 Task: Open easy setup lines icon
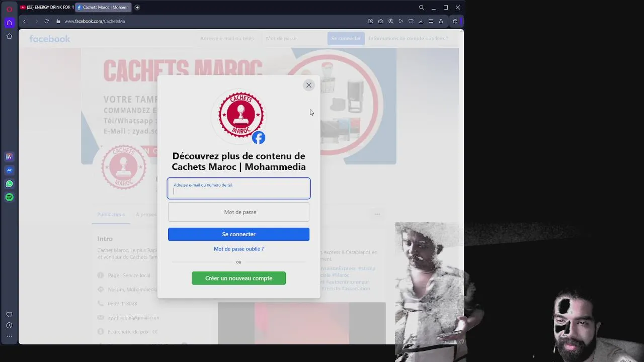[431, 21]
